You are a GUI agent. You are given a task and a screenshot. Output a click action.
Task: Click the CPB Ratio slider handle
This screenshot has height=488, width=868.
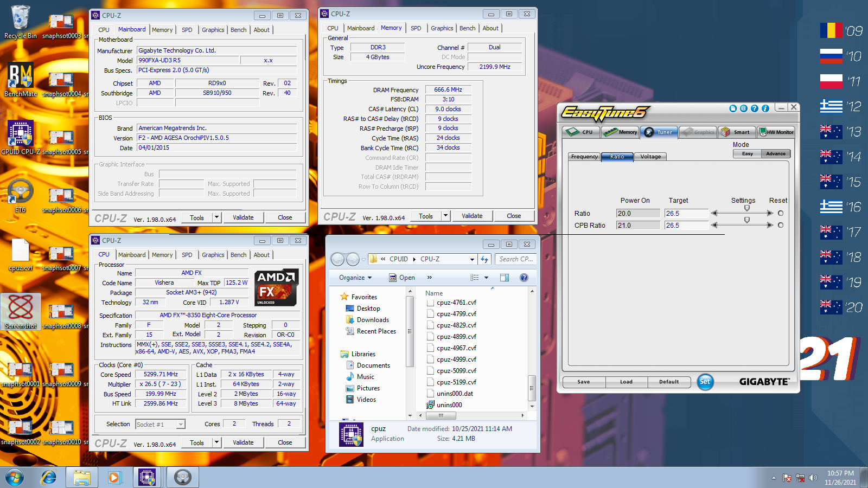(747, 220)
